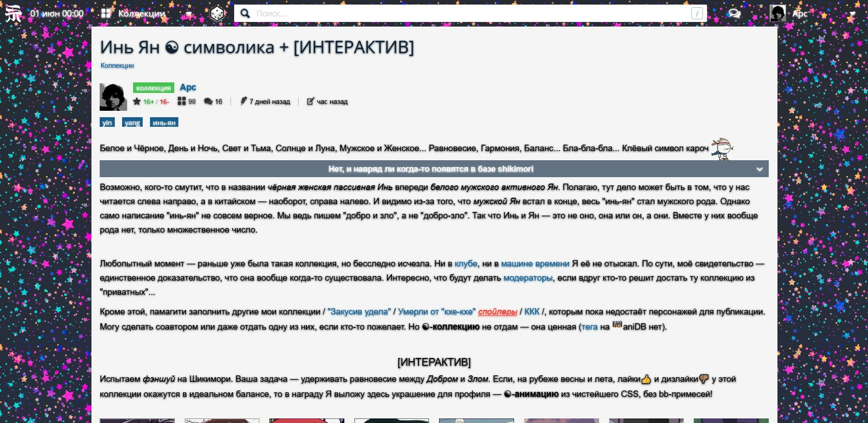868x423 pixels.
Task: Click the comments bubble icon showing 16
Action: [208, 102]
